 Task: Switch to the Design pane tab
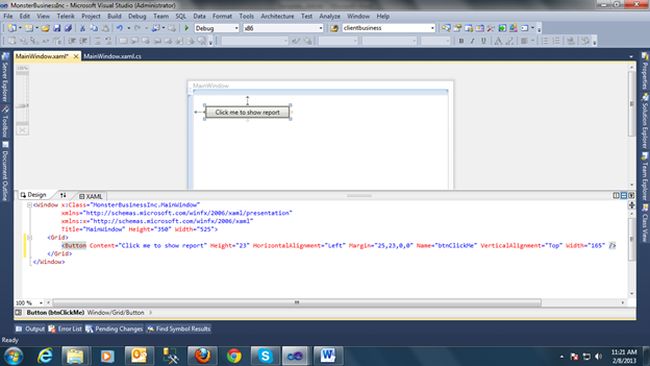pyautogui.click(x=33, y=195)
